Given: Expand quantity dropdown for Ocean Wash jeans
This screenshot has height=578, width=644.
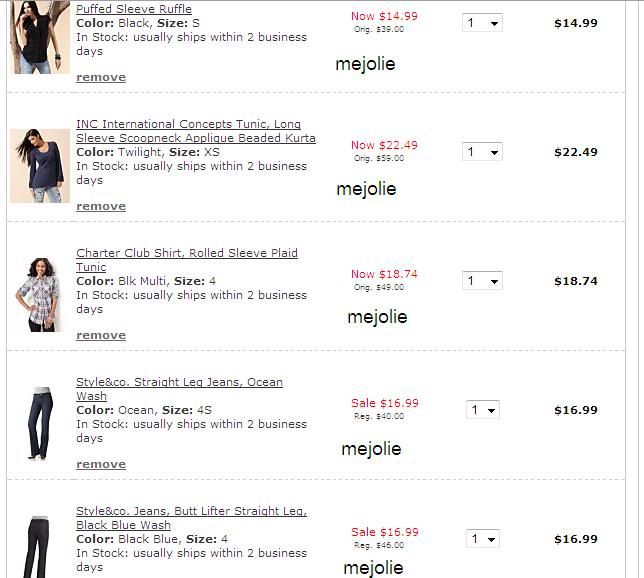Looking at the screenshot, I should coord(483,410).
